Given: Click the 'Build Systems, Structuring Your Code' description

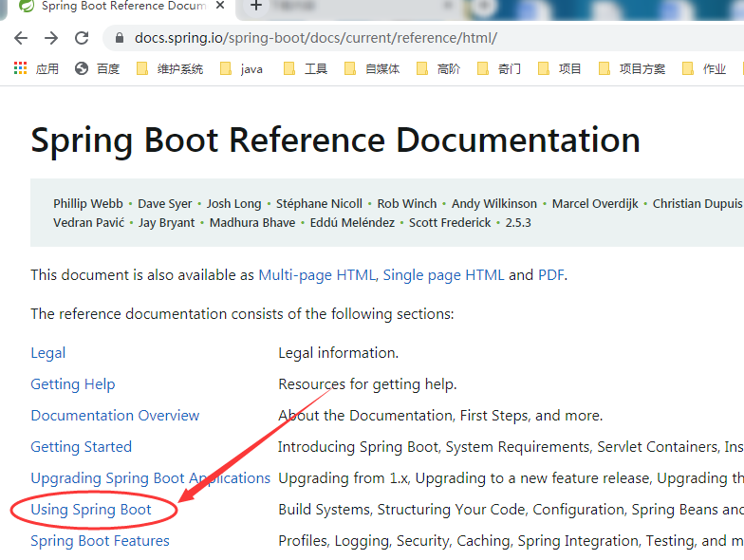Looking at the screenshot, I should (x=511, y=509).
